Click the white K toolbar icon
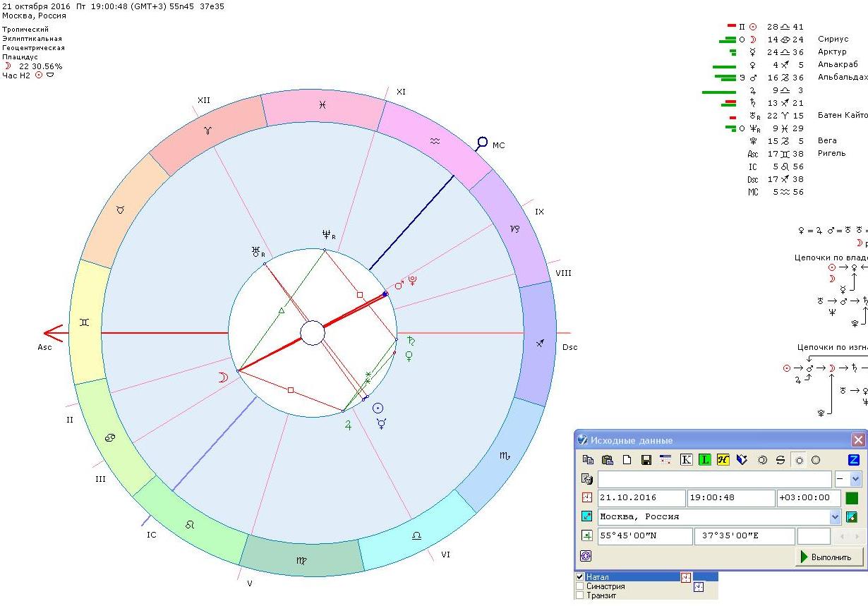The height and width of the screenshot is (606, 868). click(686, 460)
